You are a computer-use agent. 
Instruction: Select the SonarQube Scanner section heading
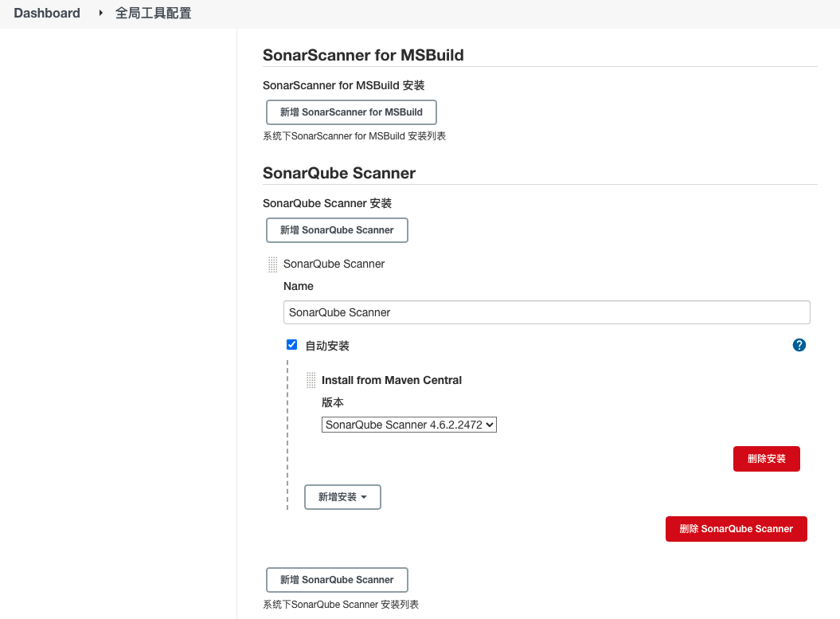pos(338,172)
